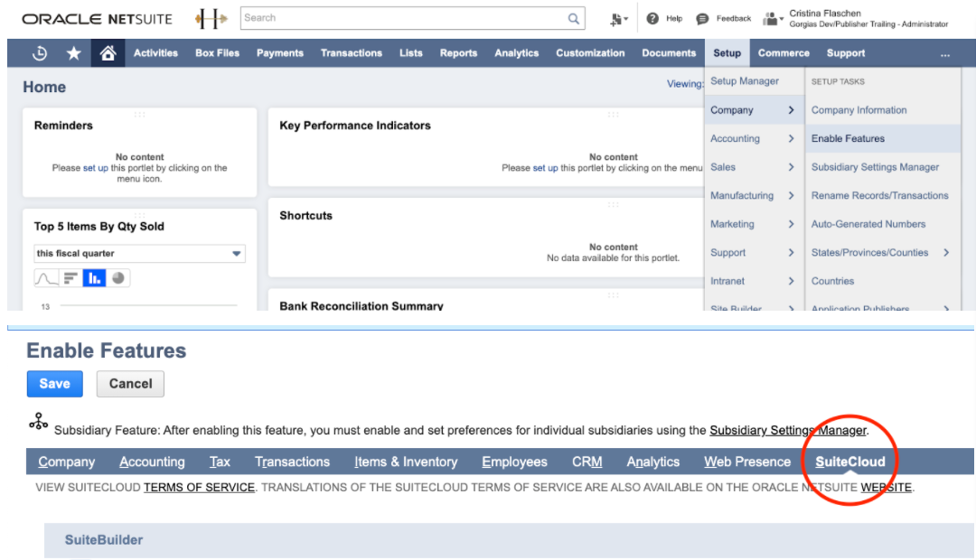This screenshot has height=560, width=976.
Task: Select Setup Manager in the Setup menu
Action: pos(745,81)
